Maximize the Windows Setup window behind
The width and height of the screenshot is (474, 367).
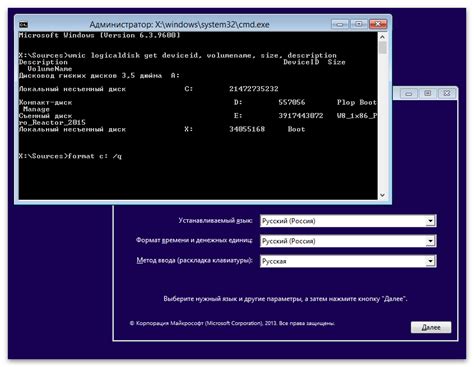pyautogui.click(x=428, y=94)
